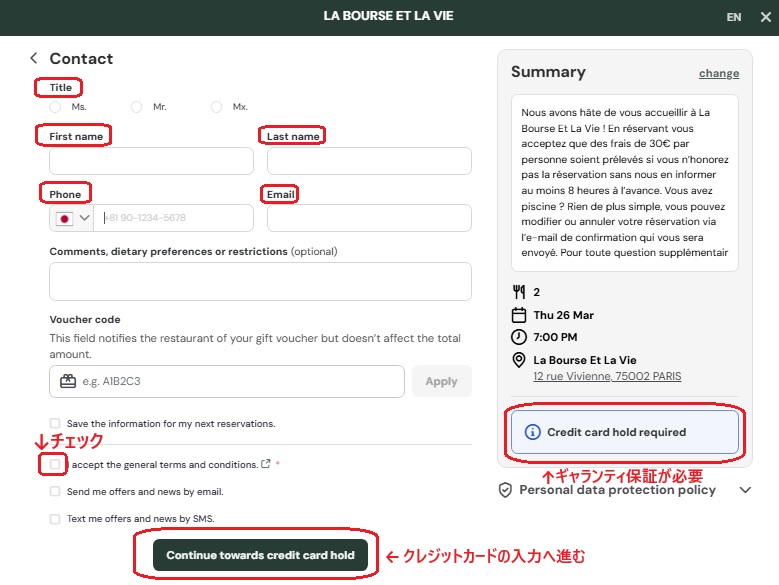Image resolution: width=779 pixels, height=585 pixels.
Task: Choose the Mr. title option
Action: (x=136, y=106)
